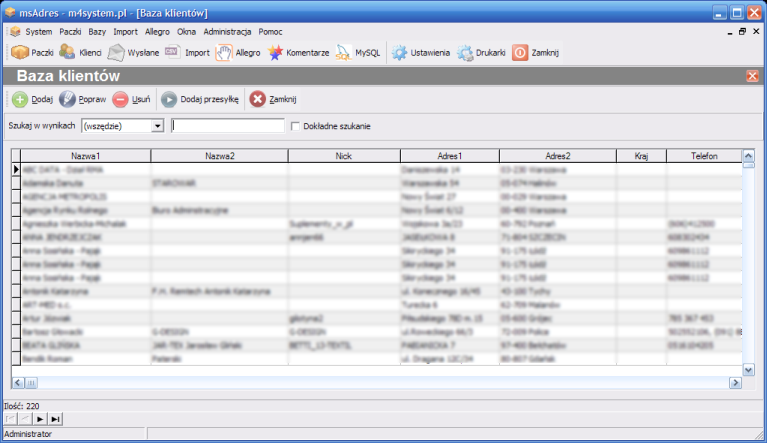Open the Klienci toolbar icon
Screen dimensions: 767x443
click(67, 52)
